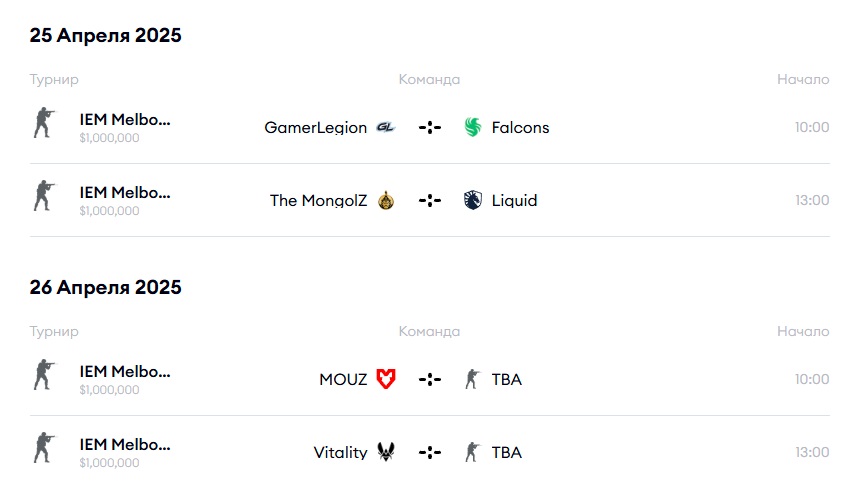Viewport: 860px width, 488px height.
Task: Click the versus score separator between MongolZ and Liquid
Action: [430, 201]
